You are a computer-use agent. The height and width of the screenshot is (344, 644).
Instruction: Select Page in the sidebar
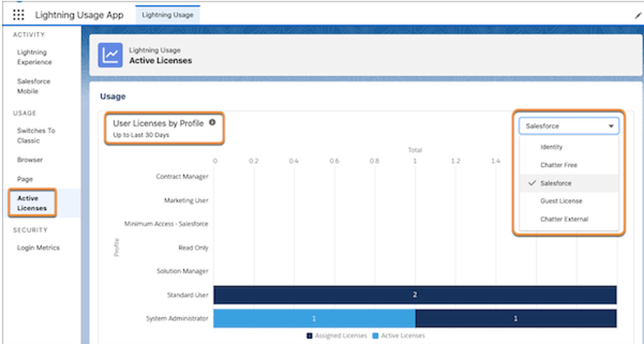click(25, 179)
